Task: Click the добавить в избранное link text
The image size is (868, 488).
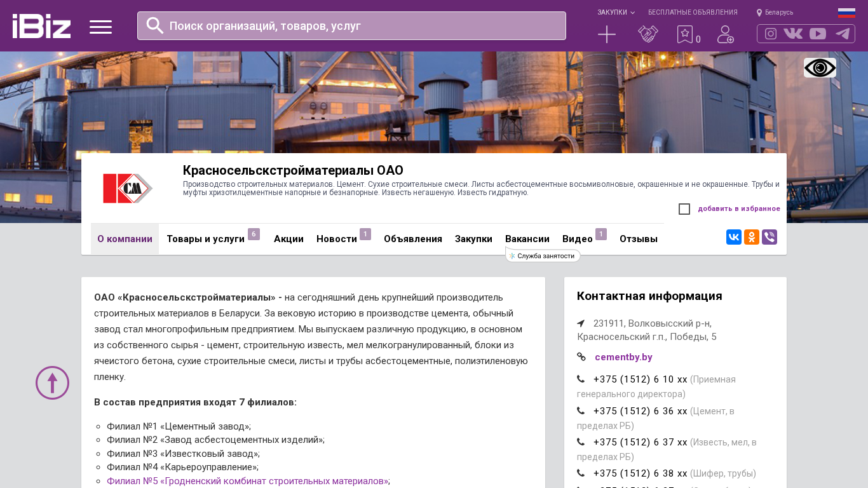Action: tap(739, 208)
